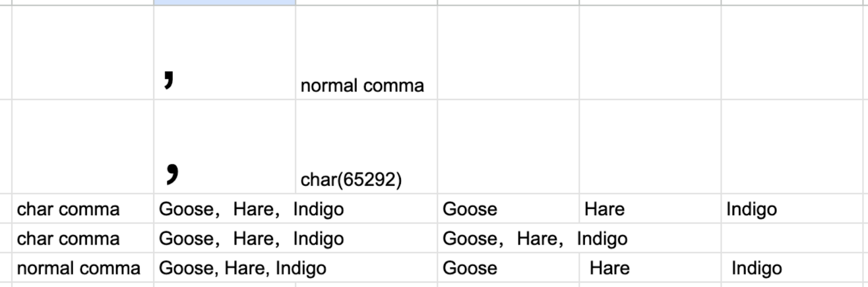
Task: Click the top-row 'normal comma' label beside the large comma
Action: tap(362, 86)
